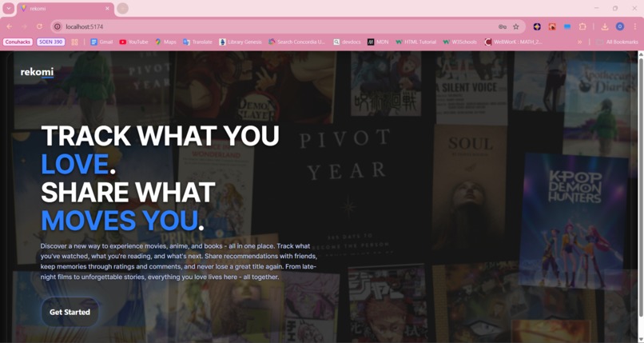
Task: Open the MDN bookmark
Action: [x=378, y=42]
